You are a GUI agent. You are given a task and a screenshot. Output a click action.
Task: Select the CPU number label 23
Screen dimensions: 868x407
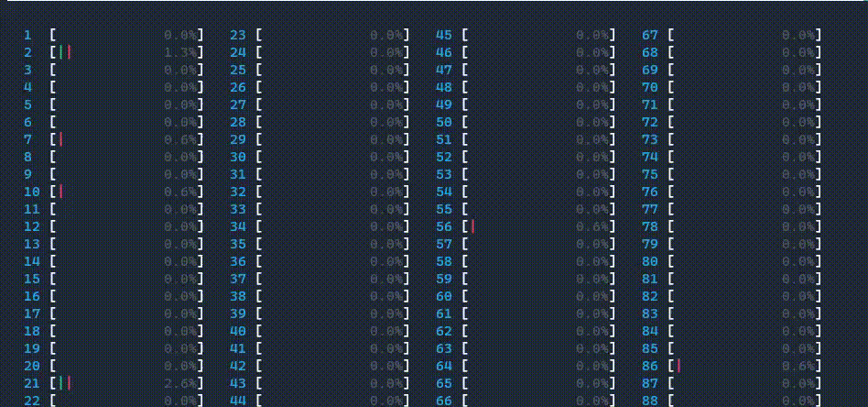point(238,35)
